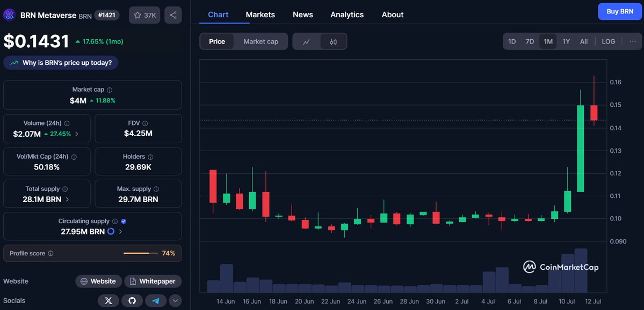
Task: Click the Total supply info icon
Action: point(65,189)
